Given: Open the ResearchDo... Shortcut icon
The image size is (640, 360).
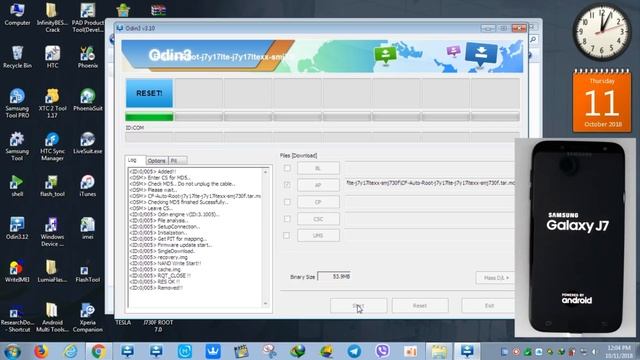Looking at the screenshot, I should (17, 317).
